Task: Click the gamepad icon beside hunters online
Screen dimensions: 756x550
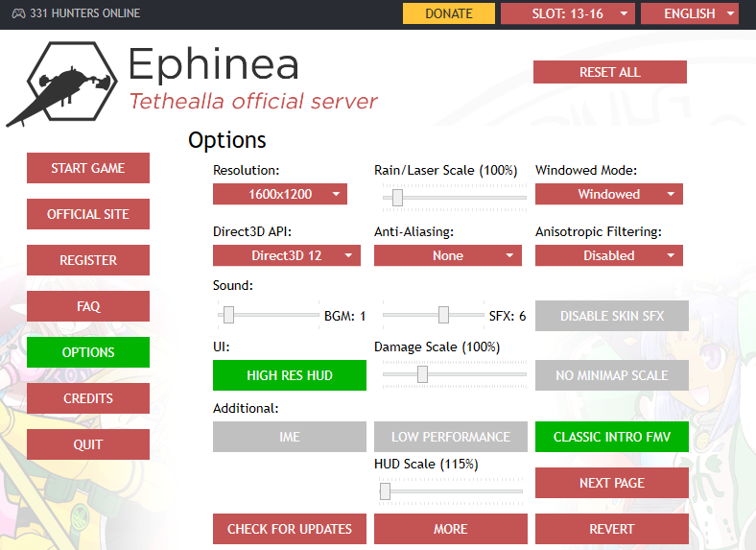Action: pyautogui.click(x=18, y=13)
